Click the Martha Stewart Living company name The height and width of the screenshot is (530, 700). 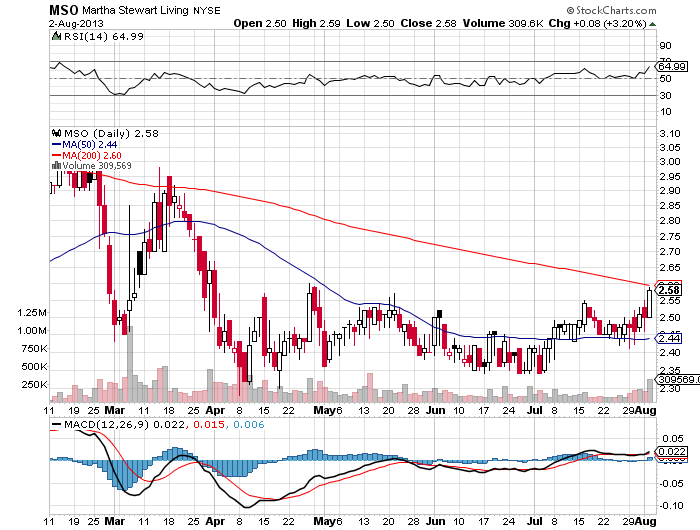tap(135, 10)
